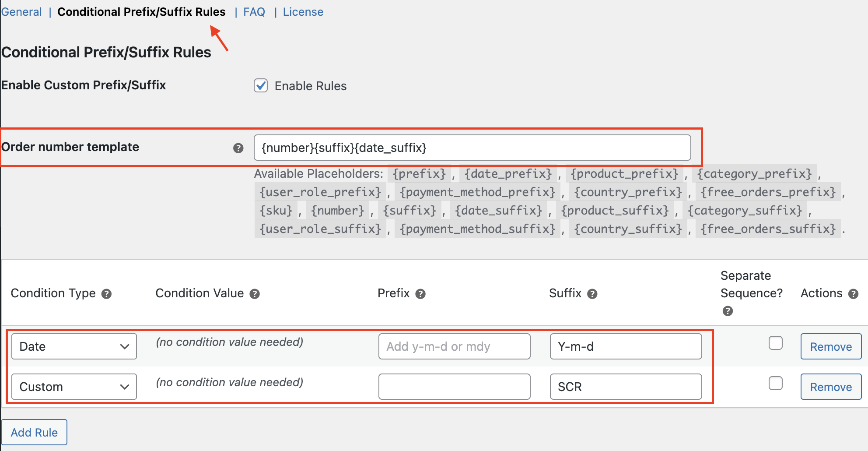Click the Condition Value help icon

point(255,294)
